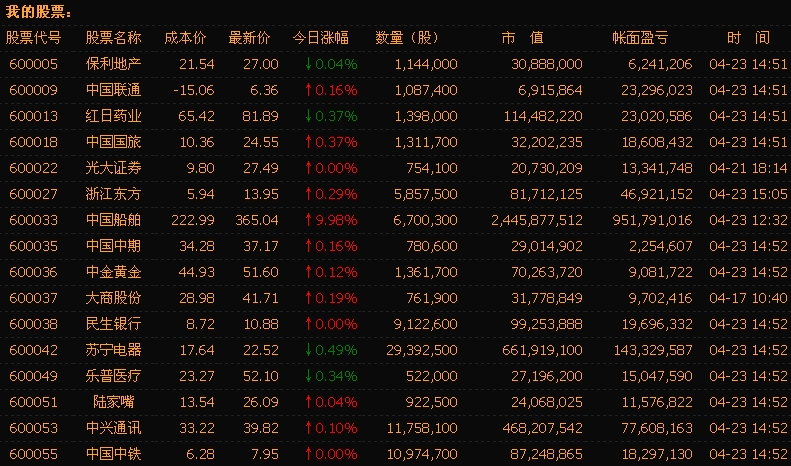
Task: Select stock name 苏宁电器
Action: tap(114, 350)
